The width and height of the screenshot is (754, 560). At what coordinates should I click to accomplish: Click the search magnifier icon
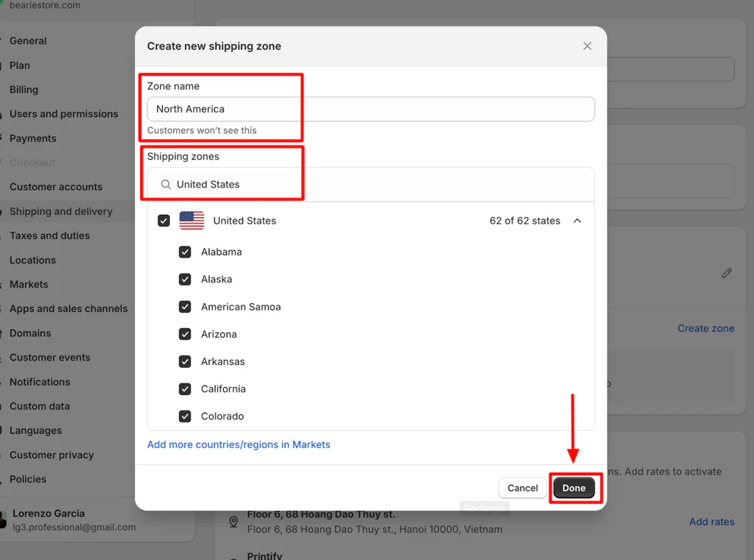click(166, 185)
